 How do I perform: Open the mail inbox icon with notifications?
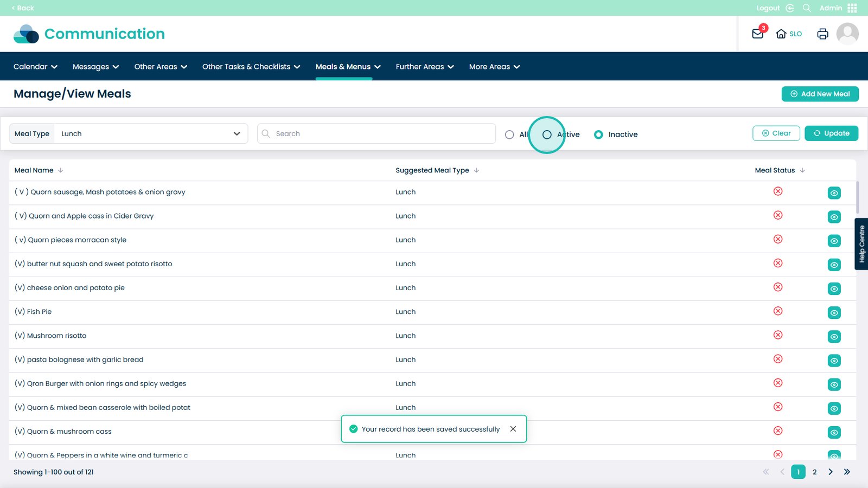click(x=757, y=34)
